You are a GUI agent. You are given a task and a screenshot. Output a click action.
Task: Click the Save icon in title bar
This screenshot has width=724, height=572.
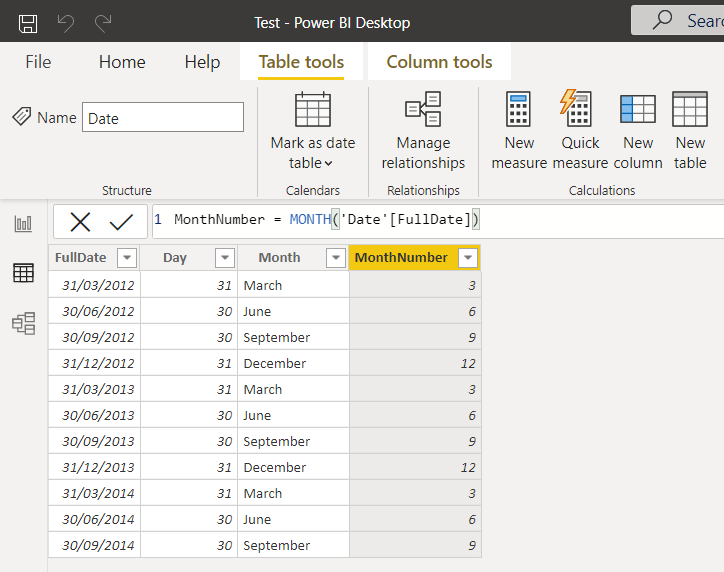(28, 22)
